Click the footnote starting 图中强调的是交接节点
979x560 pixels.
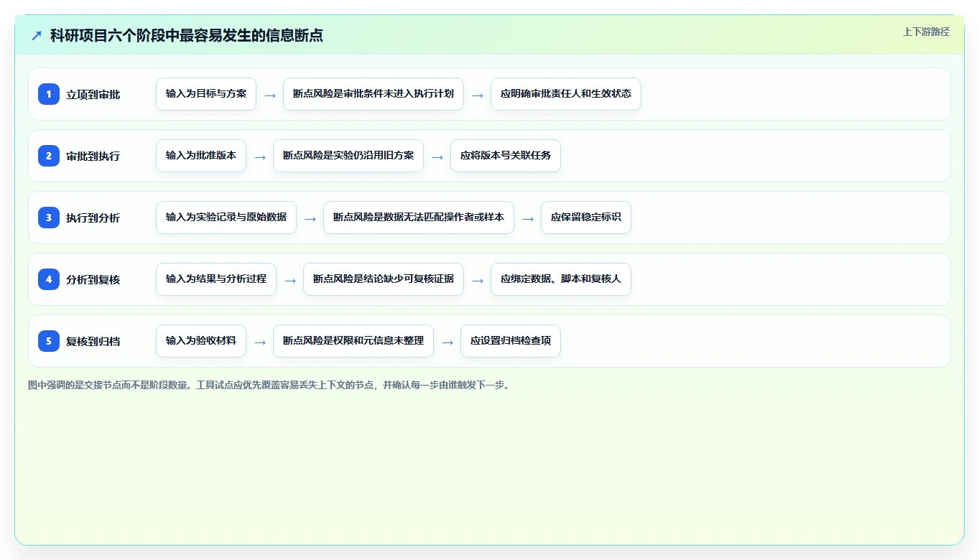[x=270, y=385]
